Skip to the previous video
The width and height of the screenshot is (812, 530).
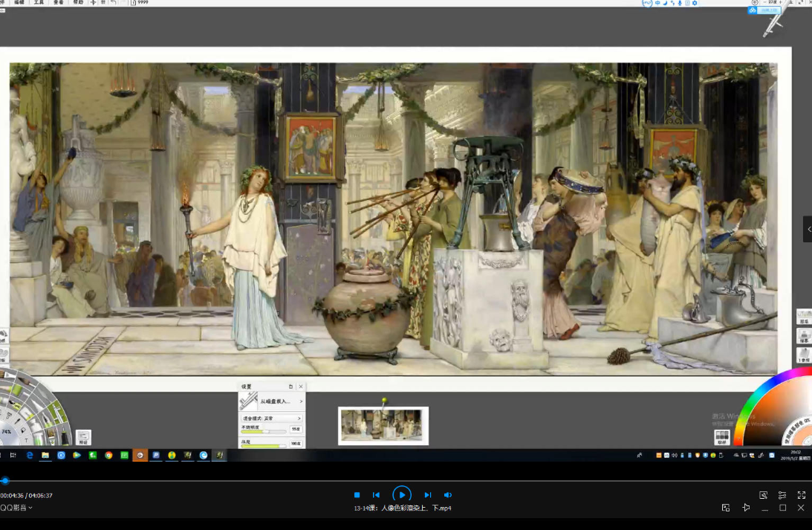coord(377,495)
